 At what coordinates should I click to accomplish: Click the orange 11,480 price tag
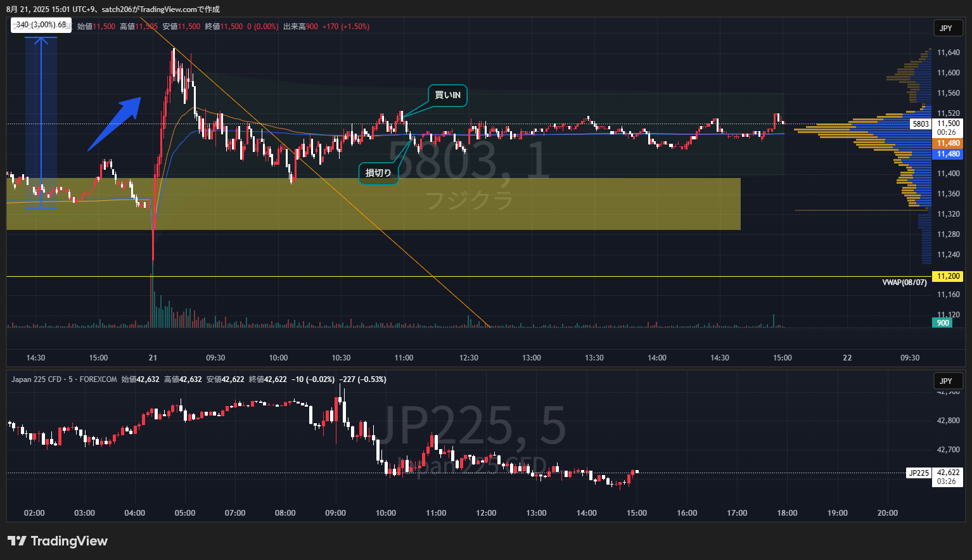(x=948, y=144)
